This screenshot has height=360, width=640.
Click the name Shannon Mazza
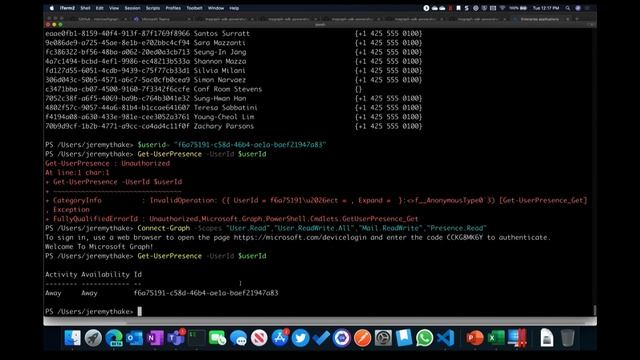coord(220,61)
